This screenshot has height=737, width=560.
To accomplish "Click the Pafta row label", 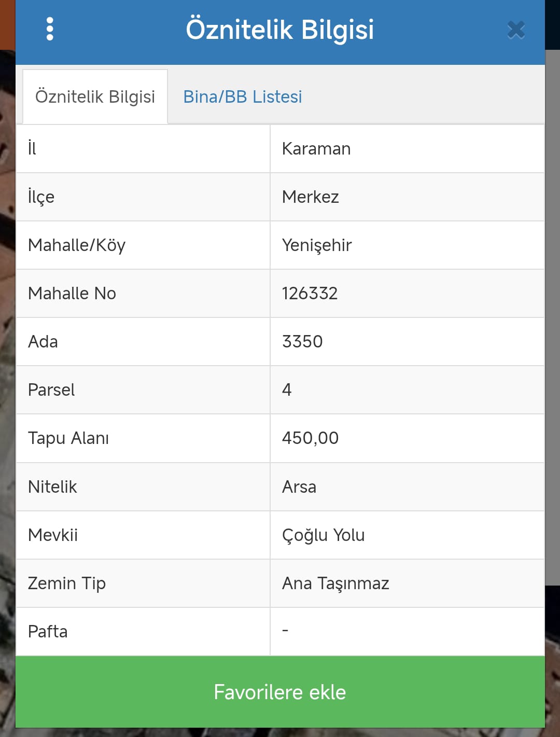I will [48, 632].
